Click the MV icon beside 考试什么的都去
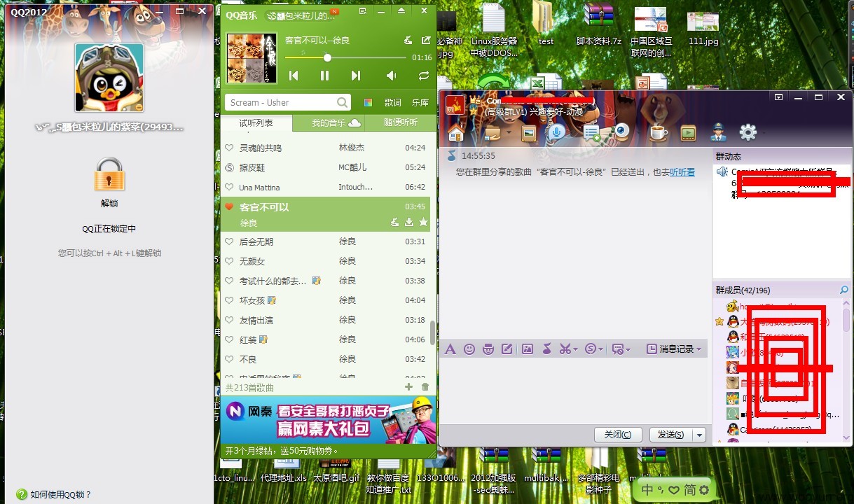The image size is (854, 504). (316, 281)
